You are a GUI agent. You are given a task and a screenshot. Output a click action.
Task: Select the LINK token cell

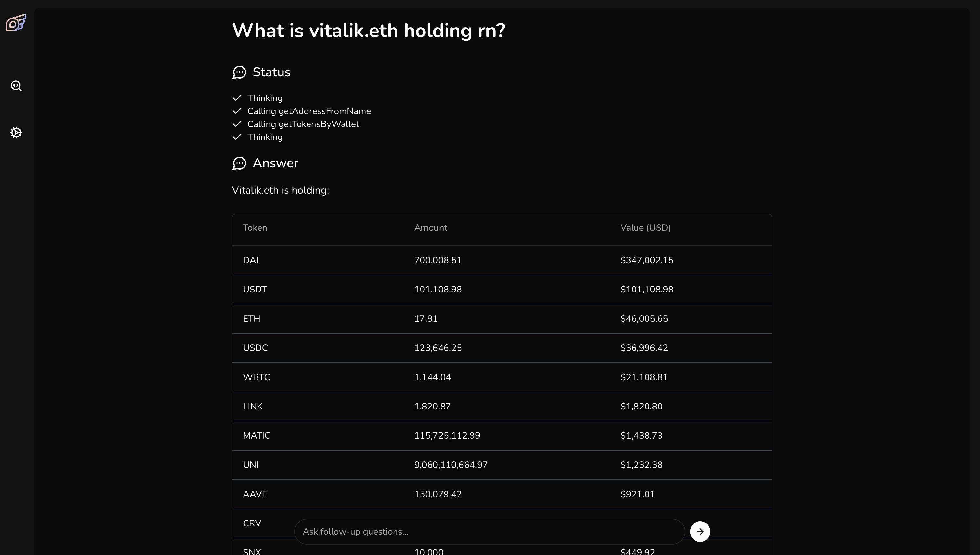(253, 406)
